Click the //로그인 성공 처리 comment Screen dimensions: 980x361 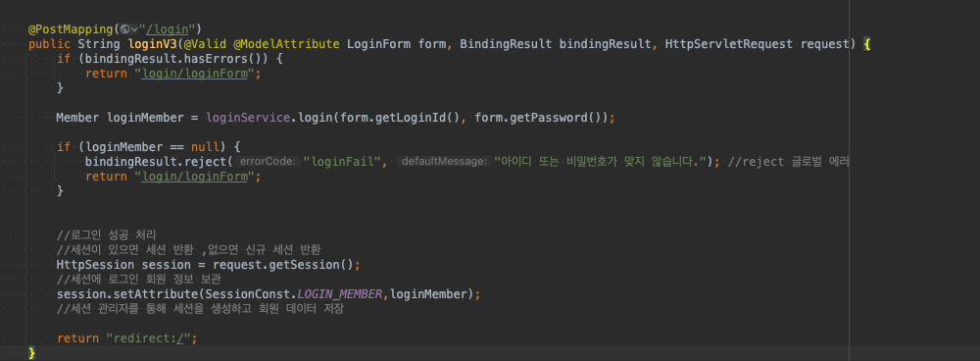(106, 235)
